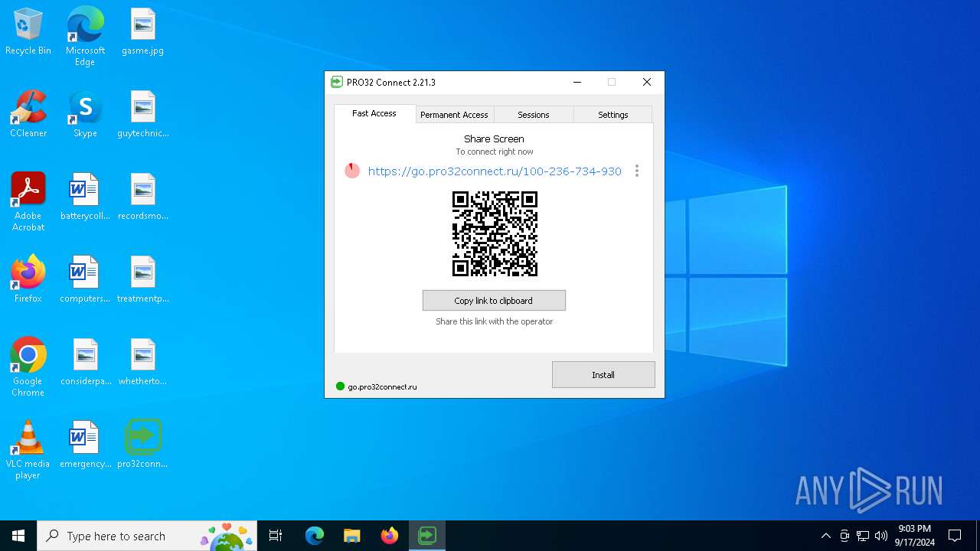Viewport: 980px width, 551px height.
Task: Click the PRO32 Connect title bar icon
Action: [x=337, y=82]
